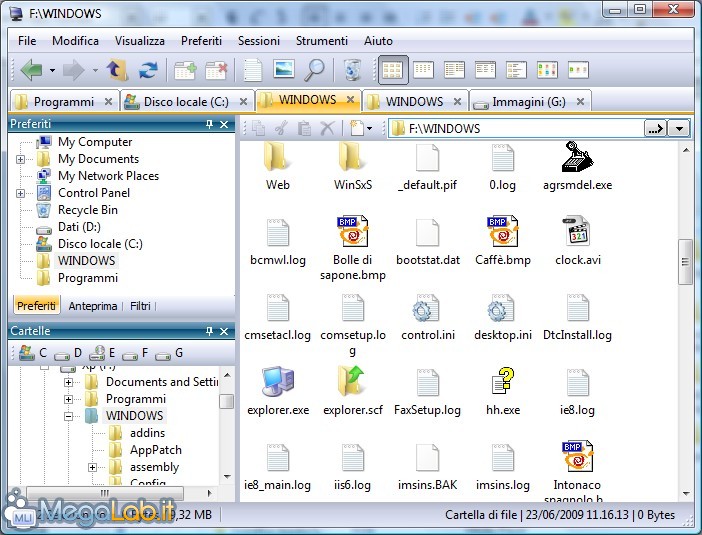Open the Visualizza menu
Image resolution: width=702 pixels, height=535 pixels.
(140, 41)
